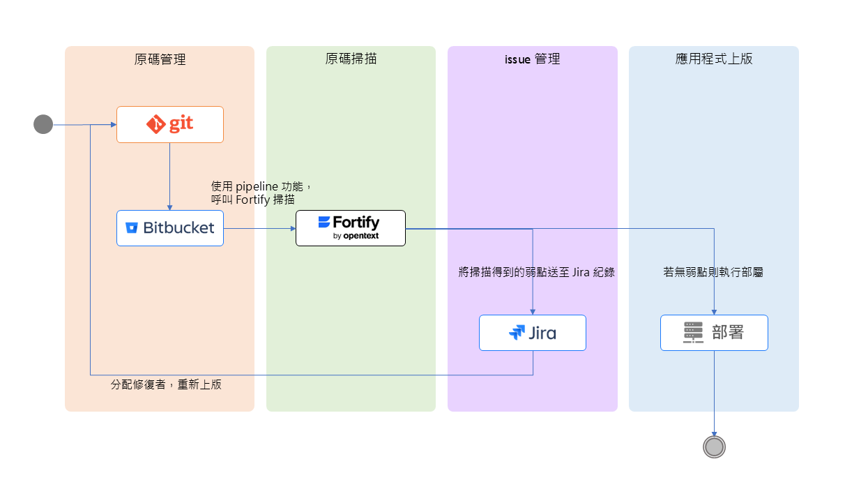Click the 原碼掃描 lane title
The image size is (868, 480).
[351, 59]
